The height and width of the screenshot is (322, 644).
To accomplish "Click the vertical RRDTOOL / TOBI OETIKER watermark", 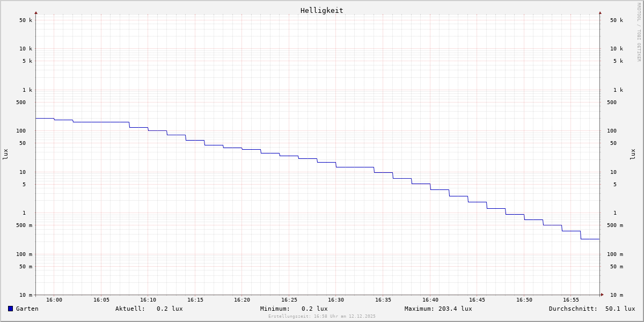I will 639,32.
